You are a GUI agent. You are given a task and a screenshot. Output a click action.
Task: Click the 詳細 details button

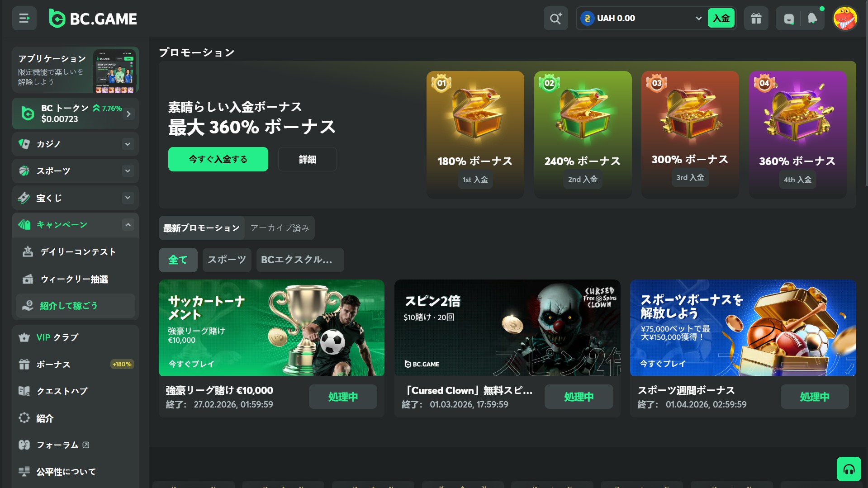[307, 159]
